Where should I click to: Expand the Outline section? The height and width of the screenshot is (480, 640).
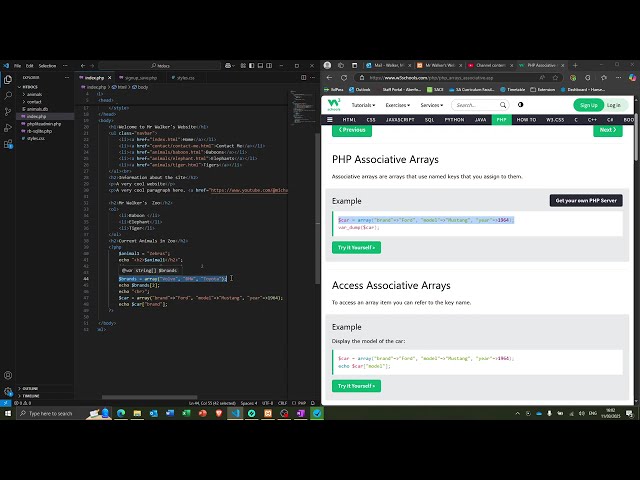[30, 389]
